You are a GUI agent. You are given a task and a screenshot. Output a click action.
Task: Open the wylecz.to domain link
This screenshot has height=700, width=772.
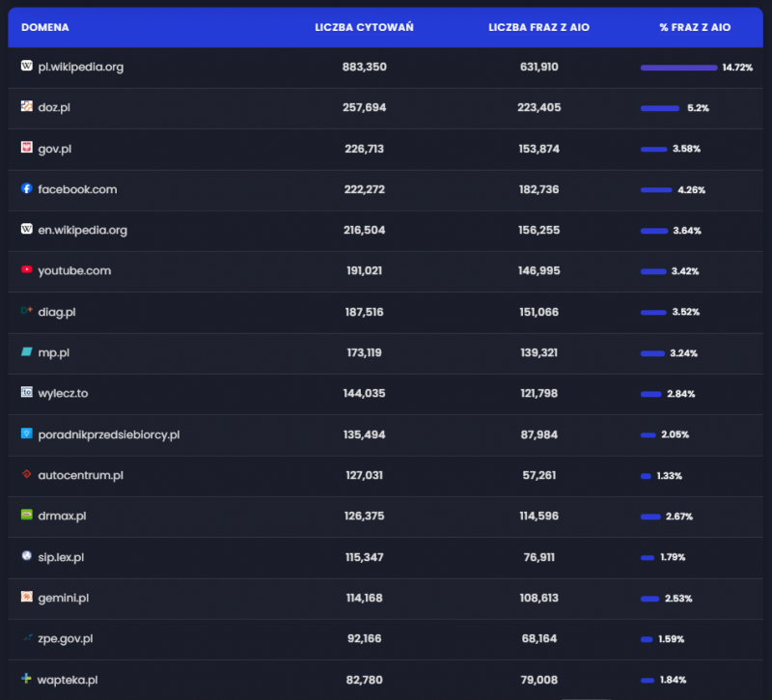coord(63,393)
